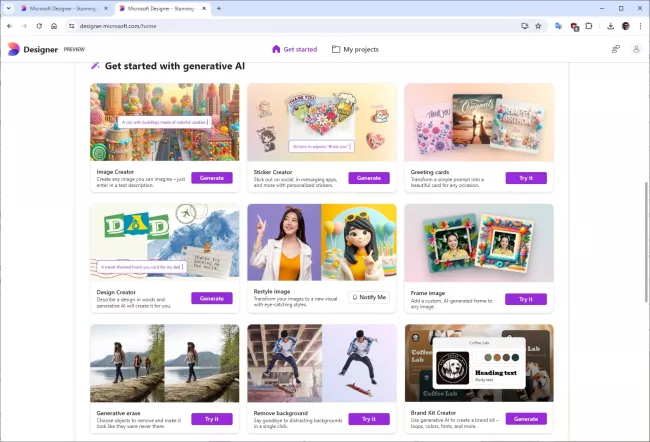
Task: Expand the tab search chevron
Action: point(9,8)
